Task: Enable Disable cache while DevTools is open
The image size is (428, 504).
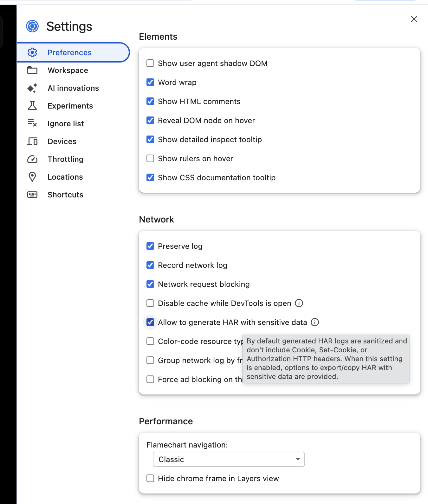Action: (150, 303)
